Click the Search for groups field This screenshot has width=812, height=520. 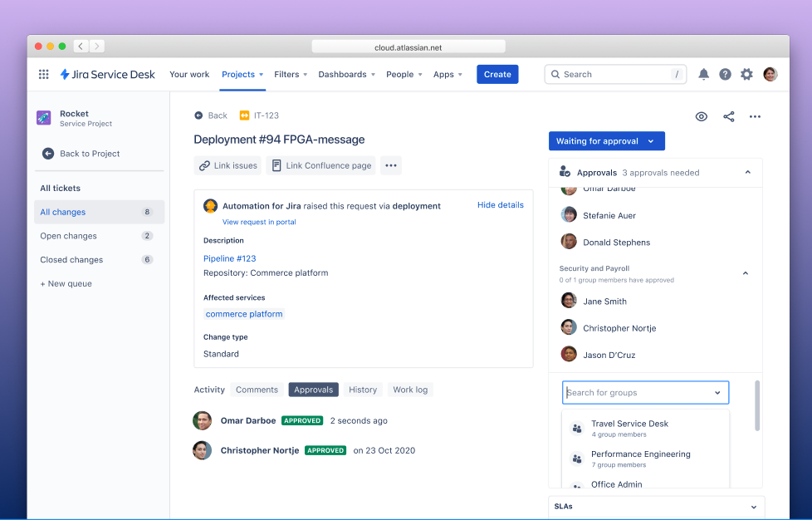639,392
